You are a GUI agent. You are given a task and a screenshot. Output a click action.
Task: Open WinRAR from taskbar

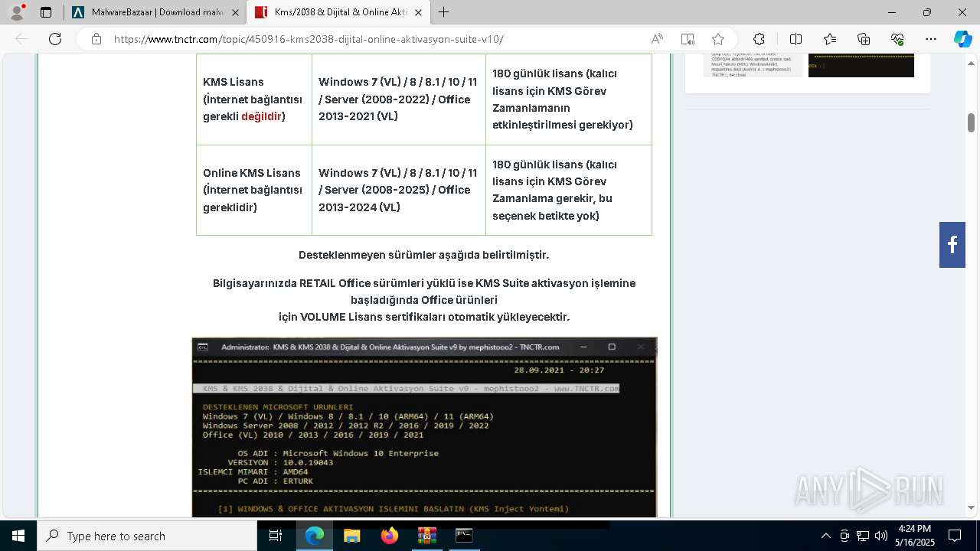tap(426, 536)
